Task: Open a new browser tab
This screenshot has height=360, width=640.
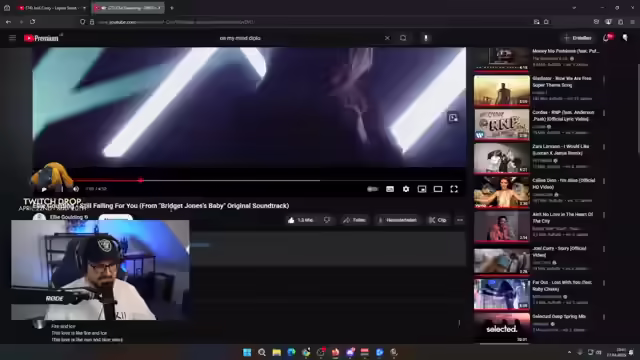Action: (x=172, y=8)
